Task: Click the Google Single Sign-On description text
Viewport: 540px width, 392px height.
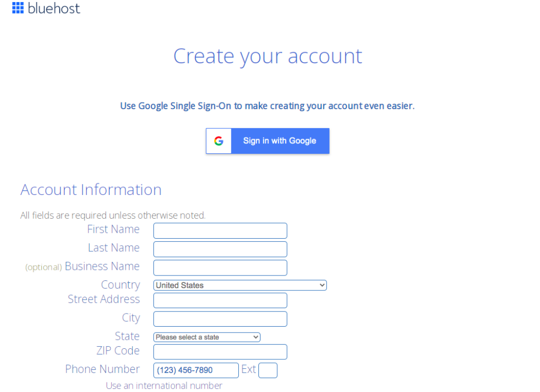Action: pos(267,106)
